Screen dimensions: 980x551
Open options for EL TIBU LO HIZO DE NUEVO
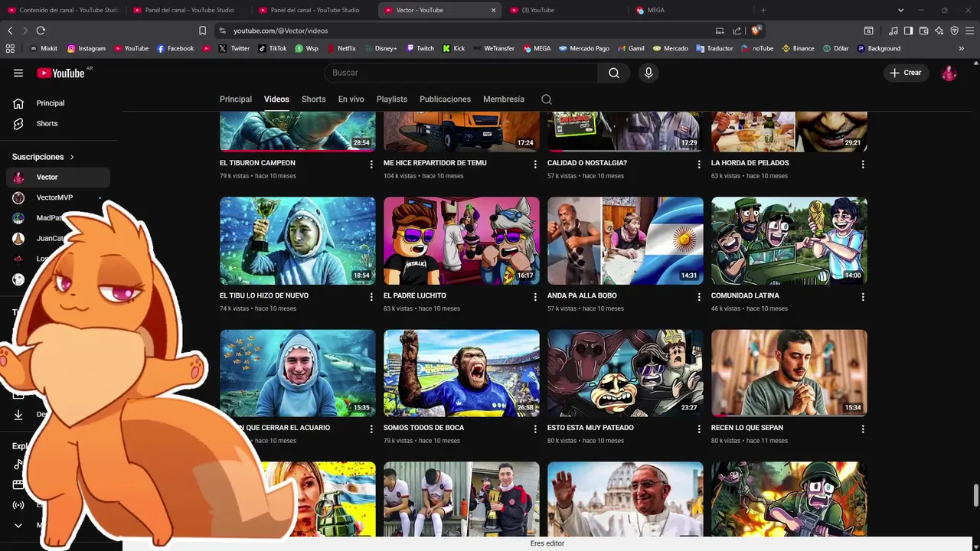371,297
